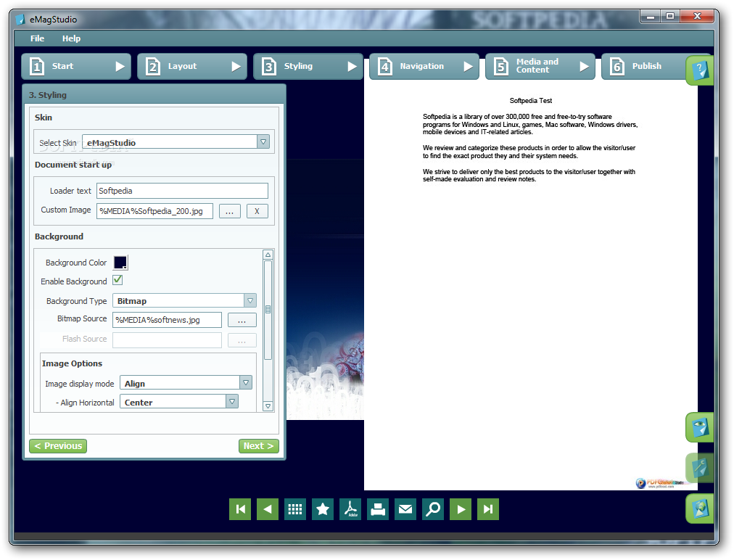Open the Background Color swatch picker
The height and width of the screenshot is (560, 734).
(120, 262)
